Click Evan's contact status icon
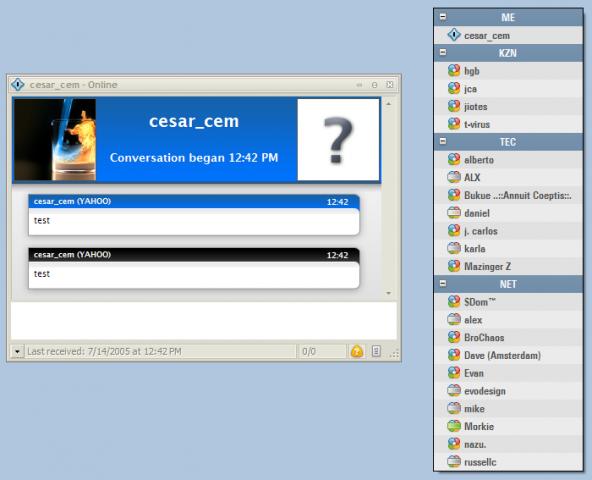The image size is (592, 480). point(453,373)
